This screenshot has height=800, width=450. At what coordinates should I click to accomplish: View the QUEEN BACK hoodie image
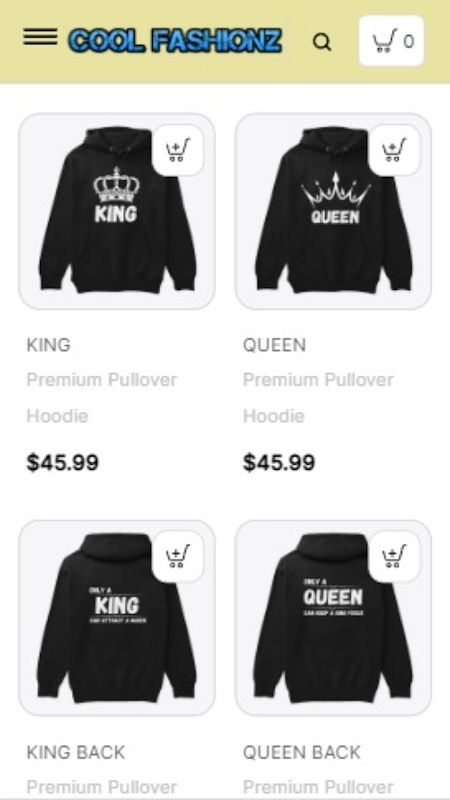(x=333, y=618)
